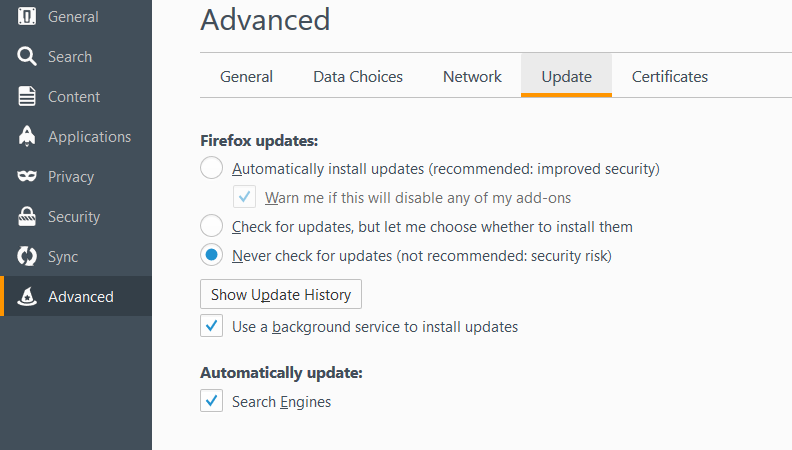Image resolution: width=792 pixels, height=450 pixels.
Task: Click the General sidebar icon
Action: pyautogui.click(x=27, y=17)
